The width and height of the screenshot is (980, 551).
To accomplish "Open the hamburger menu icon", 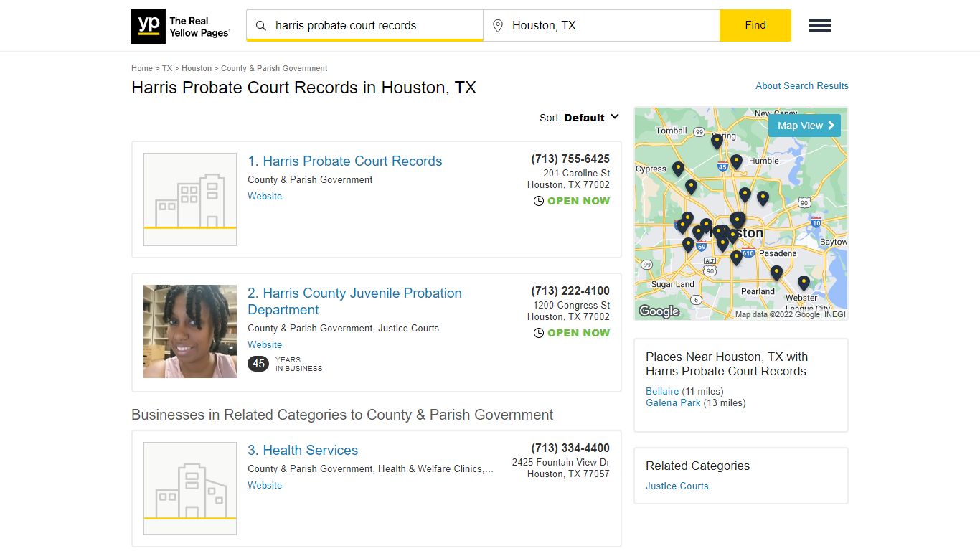I will coord(820,26).
